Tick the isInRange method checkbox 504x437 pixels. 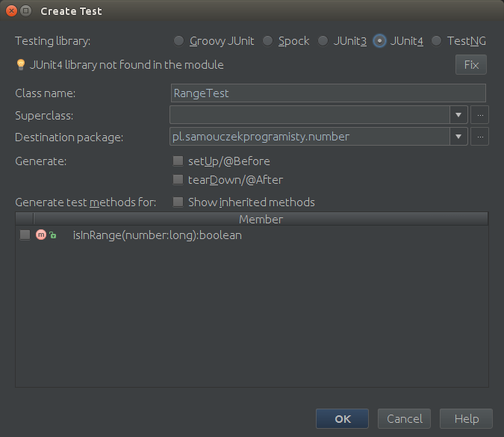click(x=25, y=235)
